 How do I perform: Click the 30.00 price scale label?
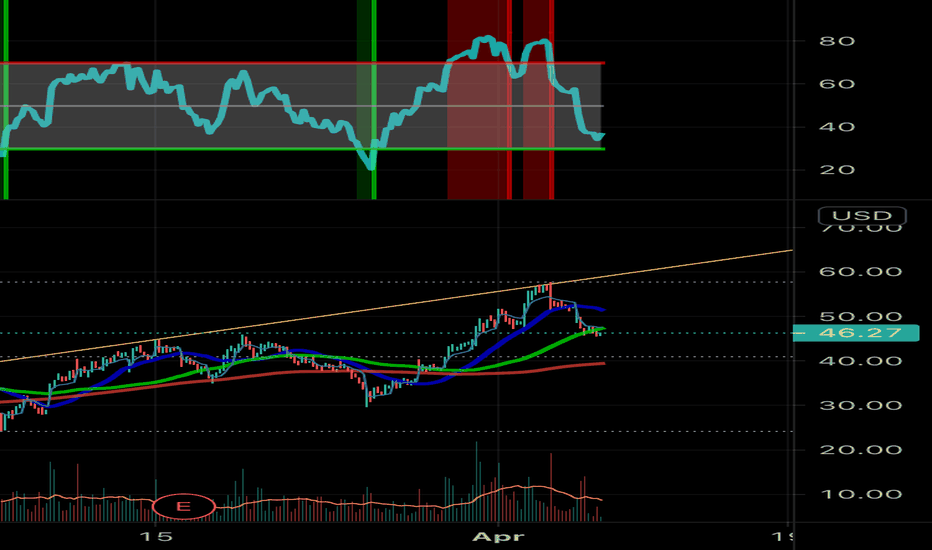pyautogui.click(x=860, y=406)
